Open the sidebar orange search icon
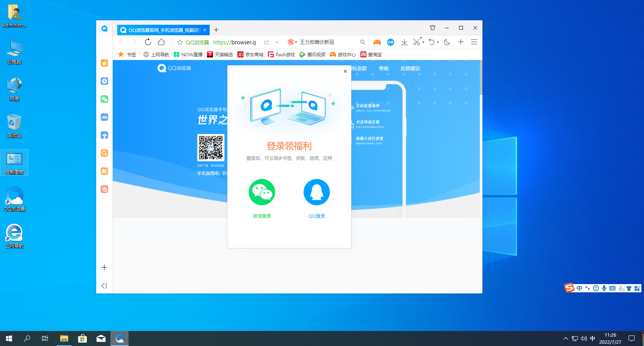Screen dimensions: 644x346 point(104,153)
